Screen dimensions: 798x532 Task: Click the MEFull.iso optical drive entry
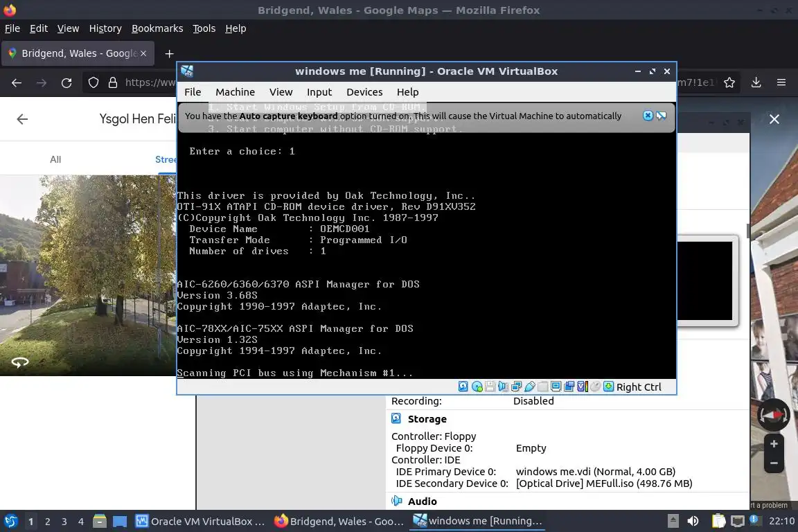pyautogui.click(x=604, y=484)
